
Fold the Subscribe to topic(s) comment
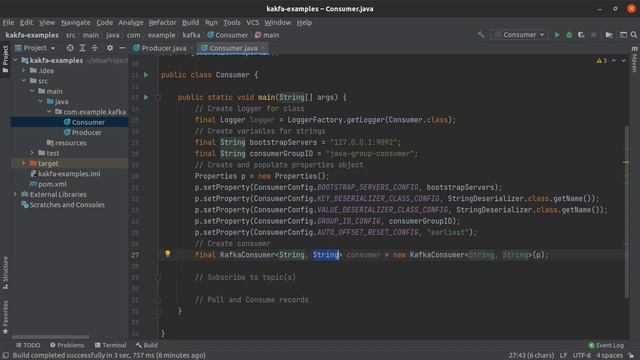tap(158, 278)
